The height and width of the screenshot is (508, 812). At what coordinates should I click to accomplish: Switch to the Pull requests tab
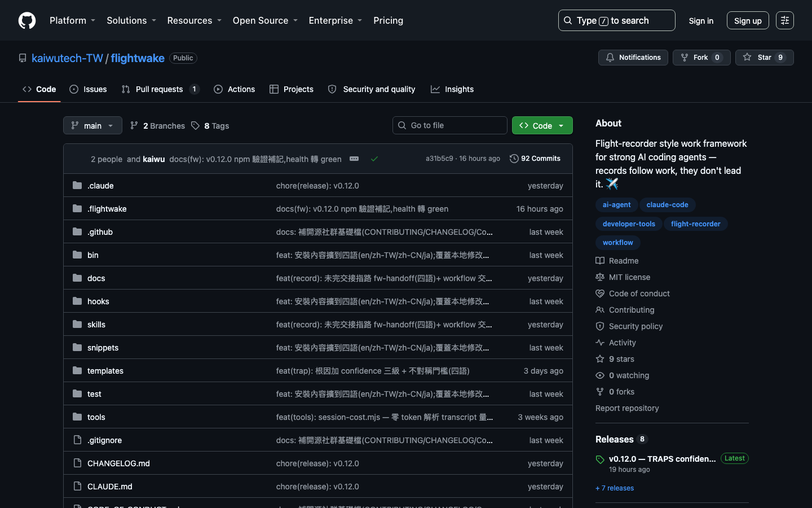coord(160,89)
